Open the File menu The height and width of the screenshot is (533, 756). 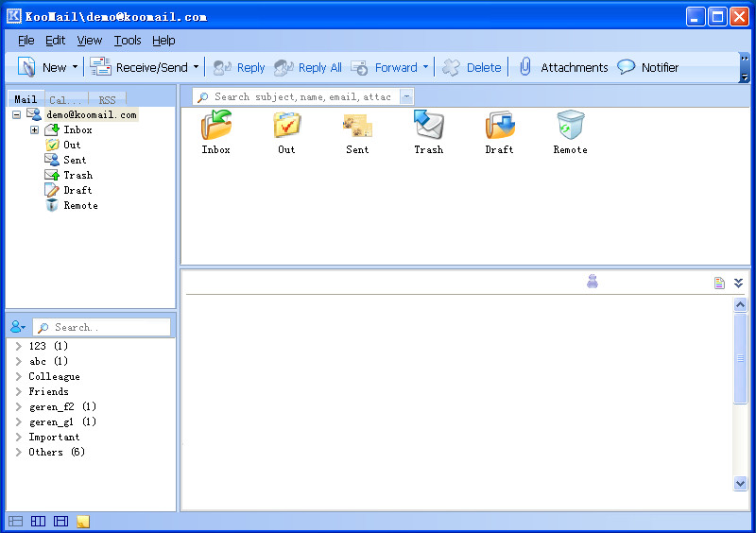(26, 41)
